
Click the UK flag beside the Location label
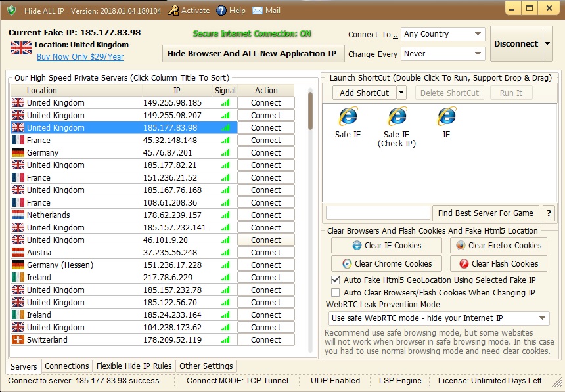coord(21,48)
